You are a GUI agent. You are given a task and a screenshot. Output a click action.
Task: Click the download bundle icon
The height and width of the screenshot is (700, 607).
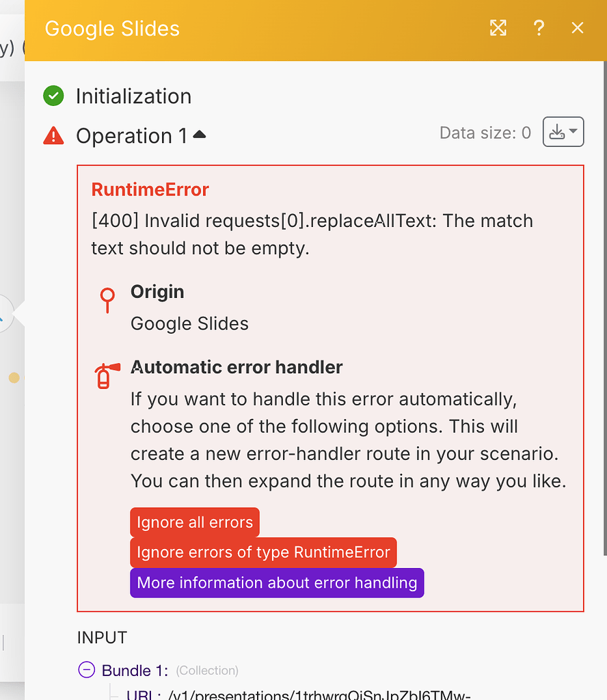click(x=558, y=131)
